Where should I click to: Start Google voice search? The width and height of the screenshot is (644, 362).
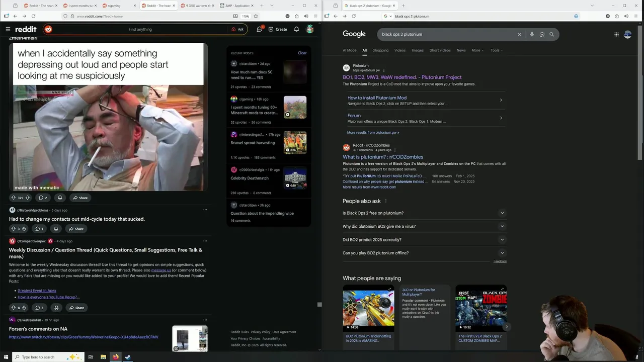point(532,34)
